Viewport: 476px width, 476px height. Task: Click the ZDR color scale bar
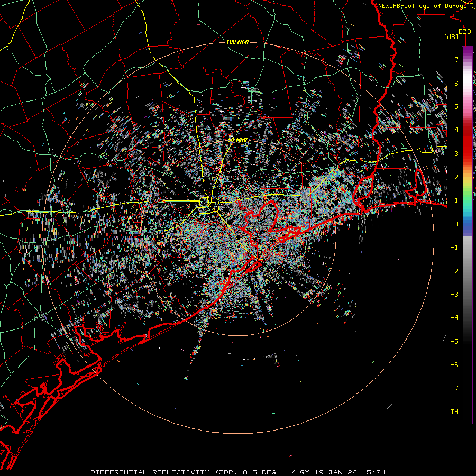467,235
